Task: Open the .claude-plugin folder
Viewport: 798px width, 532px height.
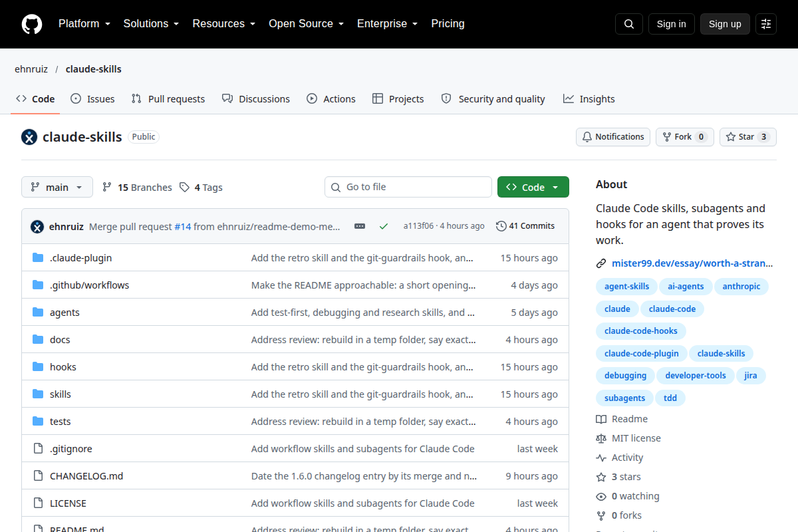Action: click(x=80, y=258)
